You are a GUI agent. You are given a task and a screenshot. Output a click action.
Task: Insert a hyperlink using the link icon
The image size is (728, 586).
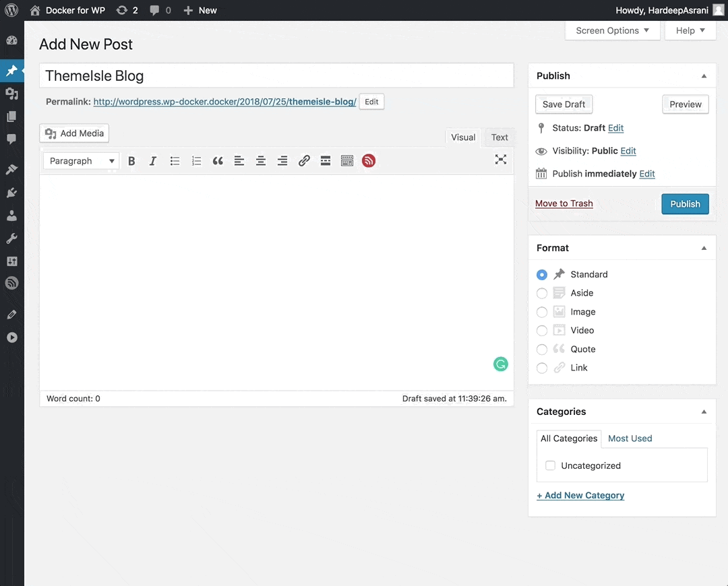pyautogui.click(x=304, y=160)
